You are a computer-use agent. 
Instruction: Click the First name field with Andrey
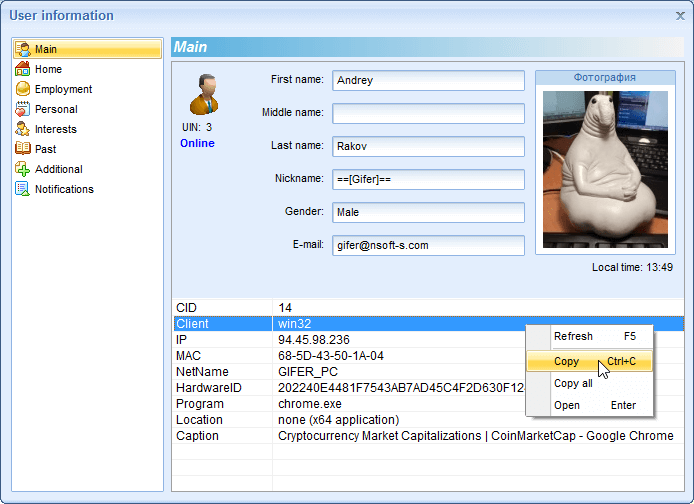[x=428, y=81]
